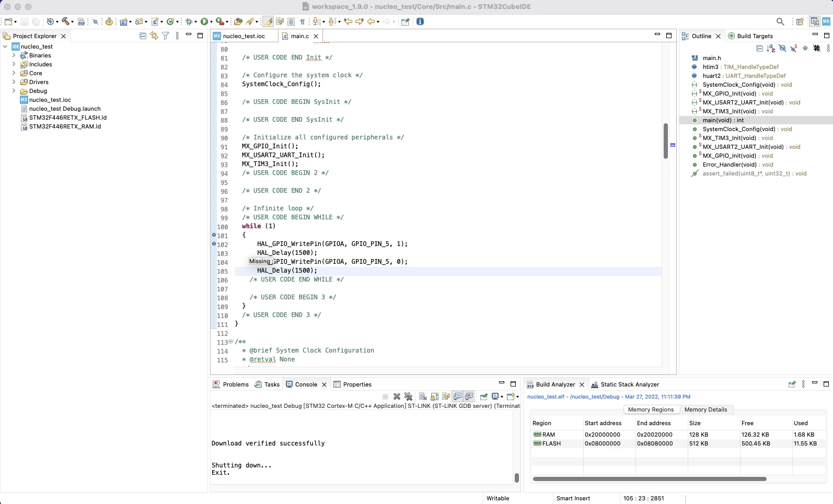
Task: Expand the Drivers folder
Action: pyautogui.click(x=14, y=82)
